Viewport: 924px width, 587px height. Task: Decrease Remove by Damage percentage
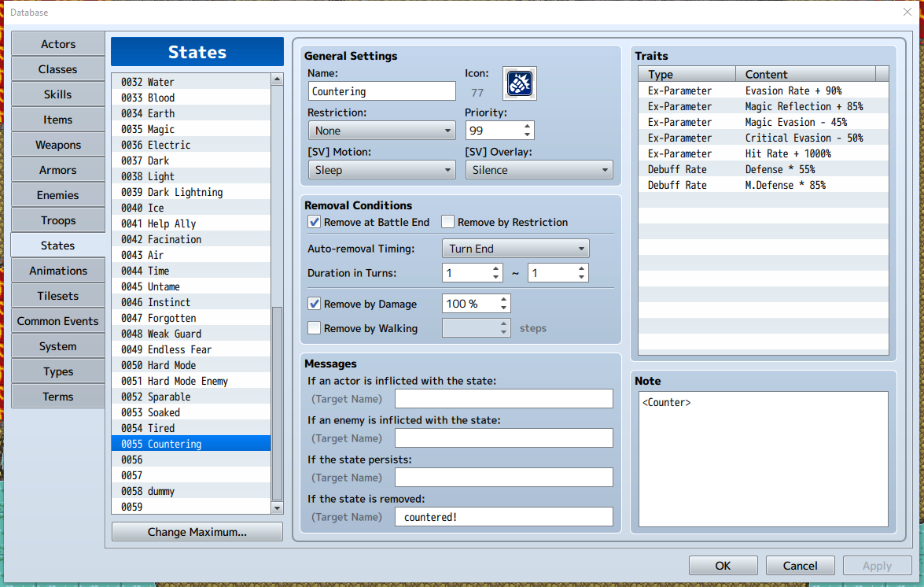click(x=503, y=308)
